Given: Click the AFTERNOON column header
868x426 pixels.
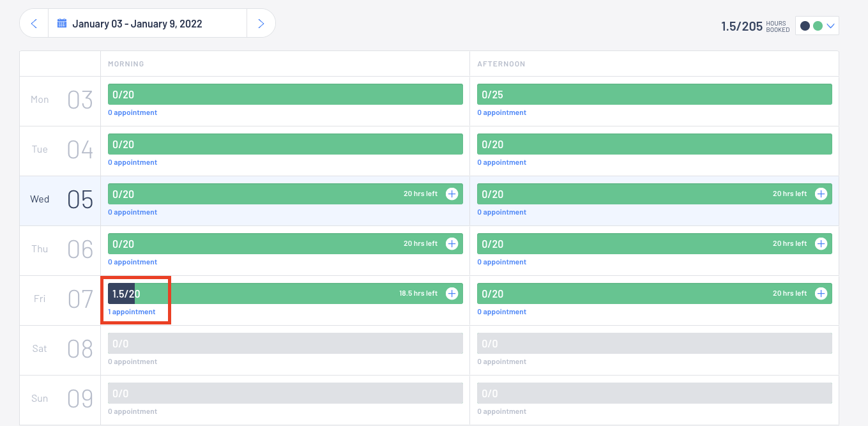Looking at the screenshot, I should (501, 64).
